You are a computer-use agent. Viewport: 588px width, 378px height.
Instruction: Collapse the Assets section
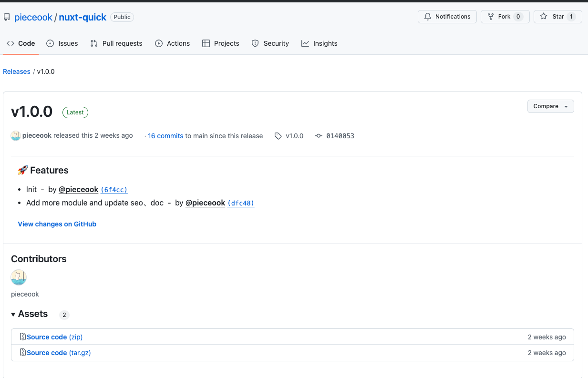(14, 314)
